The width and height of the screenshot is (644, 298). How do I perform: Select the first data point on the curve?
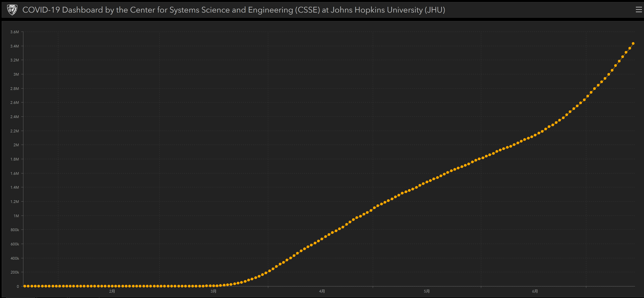(24, 286)
